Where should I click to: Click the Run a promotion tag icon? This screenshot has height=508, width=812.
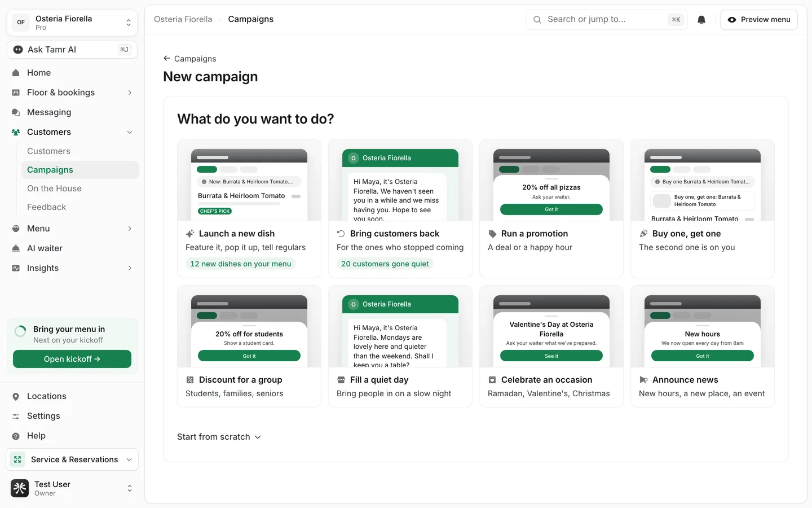coord(492,234)
